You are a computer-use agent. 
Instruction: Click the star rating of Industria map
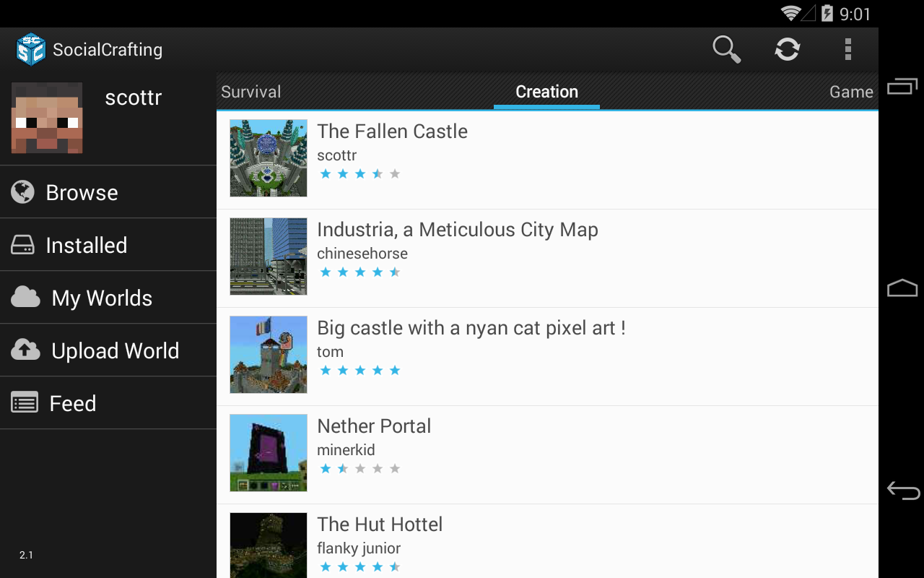click(359, 272)
